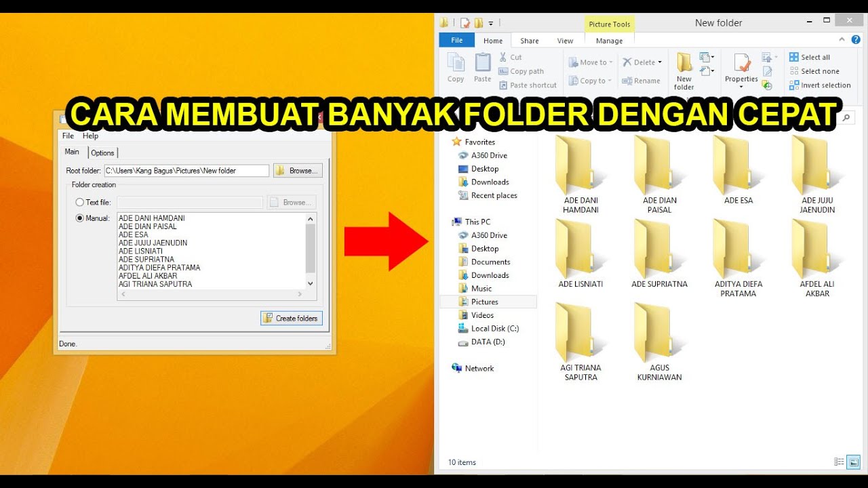Open the Options tab in folder creator
868x488 pixels.
103,152
